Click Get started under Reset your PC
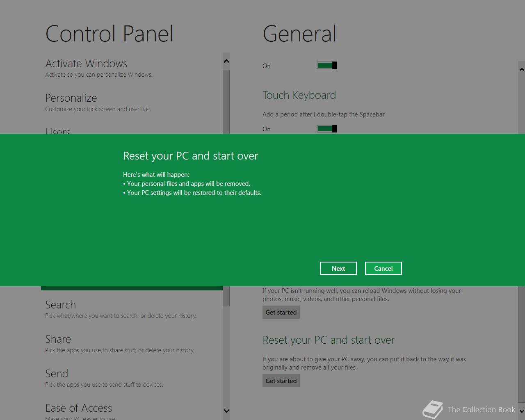 (x=281, y=381)
